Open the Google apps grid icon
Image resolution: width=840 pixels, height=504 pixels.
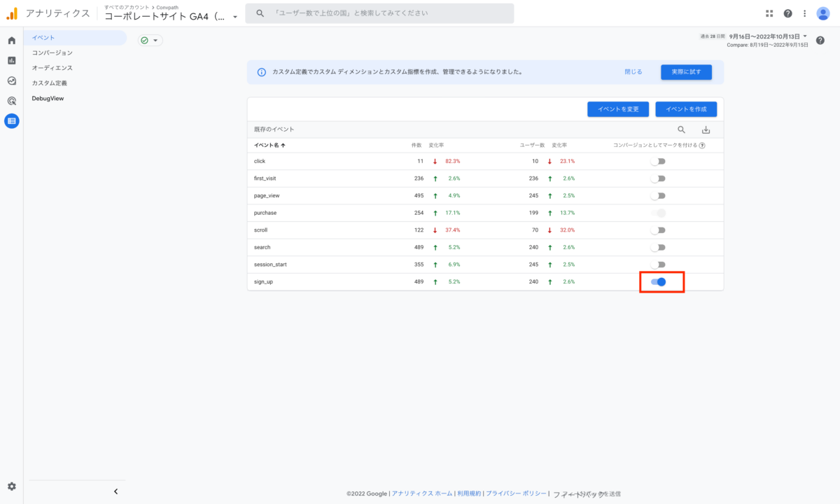tap(770, 13)
